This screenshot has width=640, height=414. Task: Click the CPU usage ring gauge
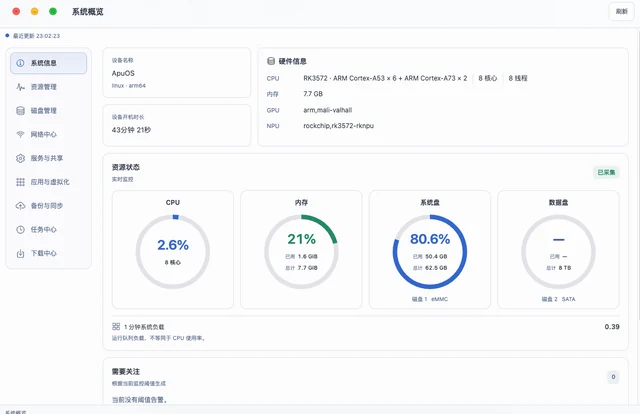click(x=173, y=252)
